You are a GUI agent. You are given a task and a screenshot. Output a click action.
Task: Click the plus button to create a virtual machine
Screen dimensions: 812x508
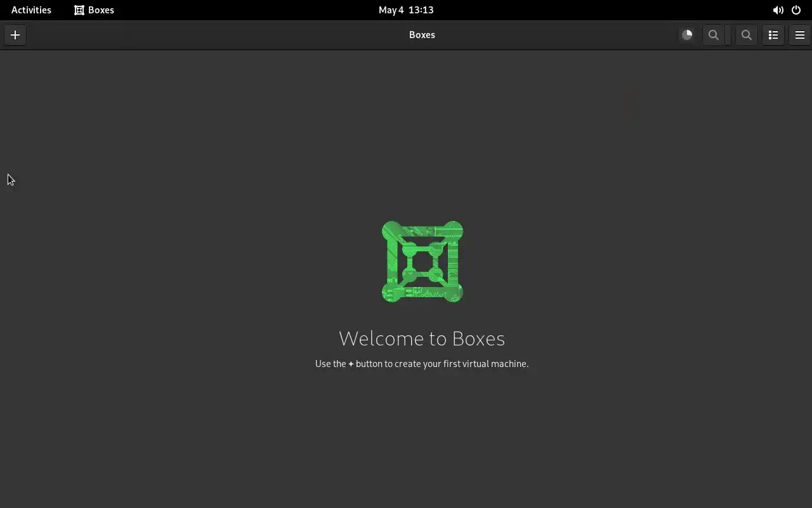click(x=15, y=35)
